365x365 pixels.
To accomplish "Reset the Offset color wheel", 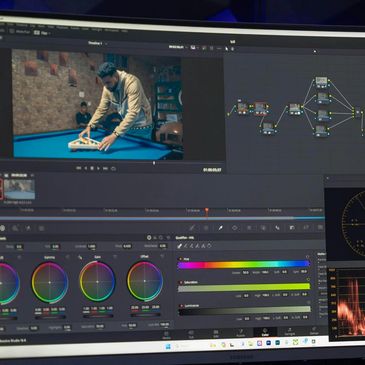I will coord(162,256).
